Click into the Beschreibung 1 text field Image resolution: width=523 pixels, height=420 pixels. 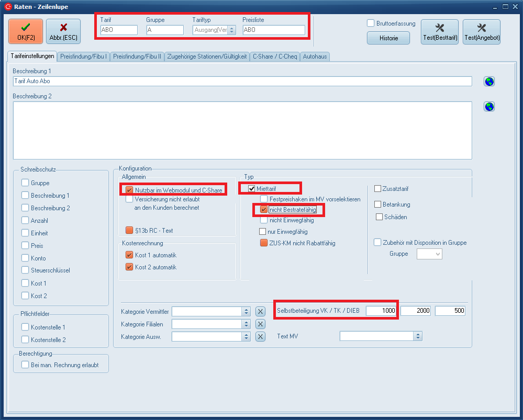[x=242, y=82]
